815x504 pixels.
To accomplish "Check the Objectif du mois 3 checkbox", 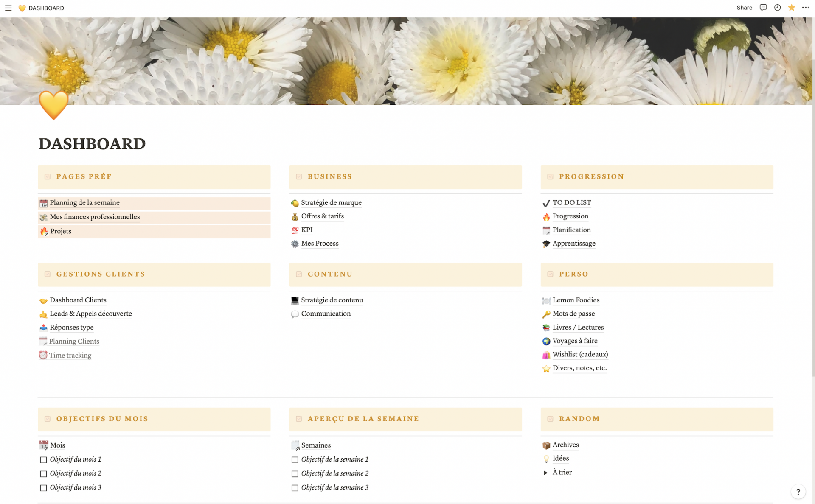I will tap(43, 488).
